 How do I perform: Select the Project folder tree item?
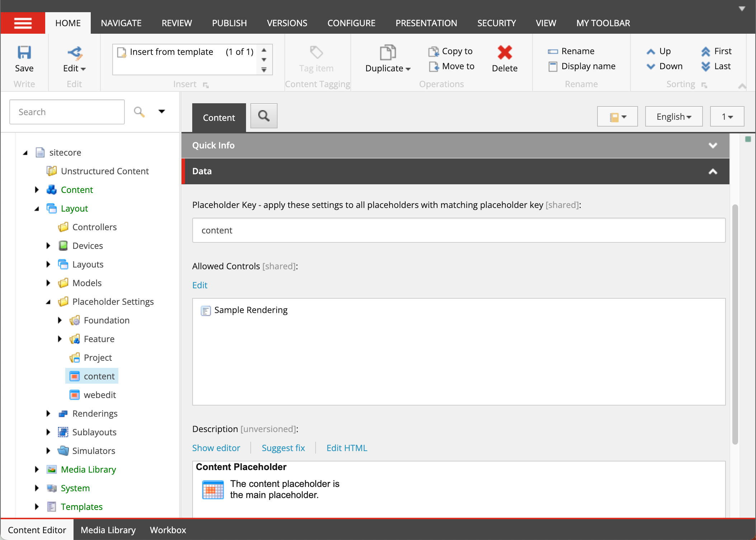98,357
